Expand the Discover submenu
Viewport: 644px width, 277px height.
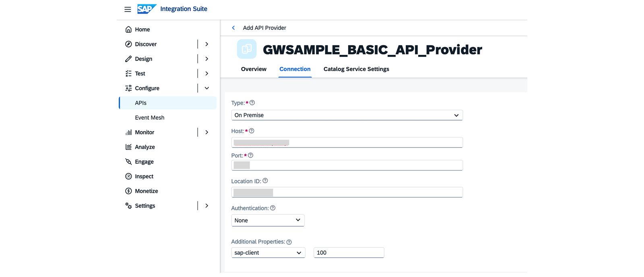[207, 44]
